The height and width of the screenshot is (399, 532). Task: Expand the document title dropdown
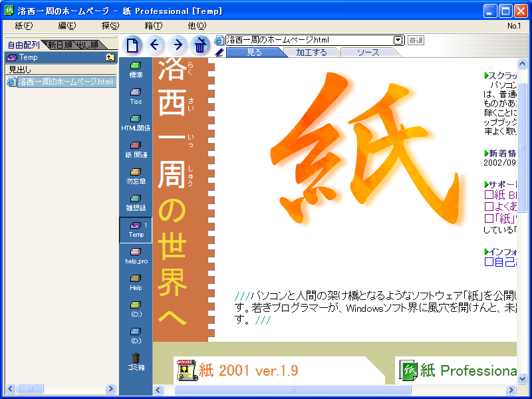coord(398,41)
